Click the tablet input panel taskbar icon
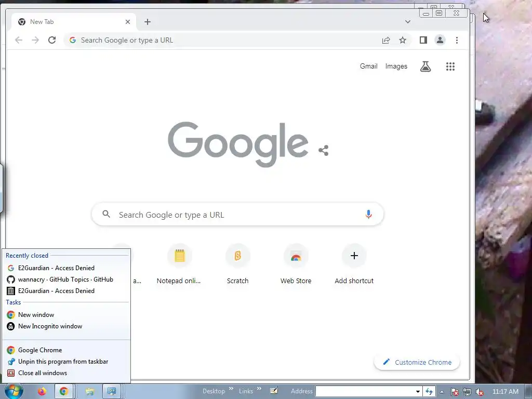532x399 pixels. pos(274,391)
